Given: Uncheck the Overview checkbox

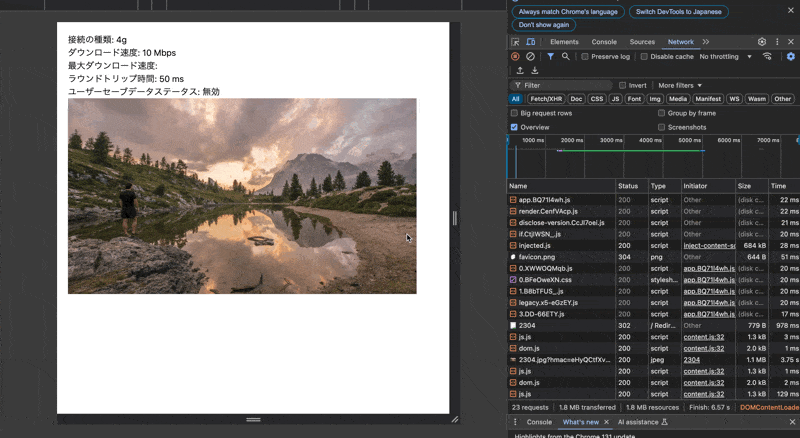Looking at the screenshot, I should [x=514, y=127].
